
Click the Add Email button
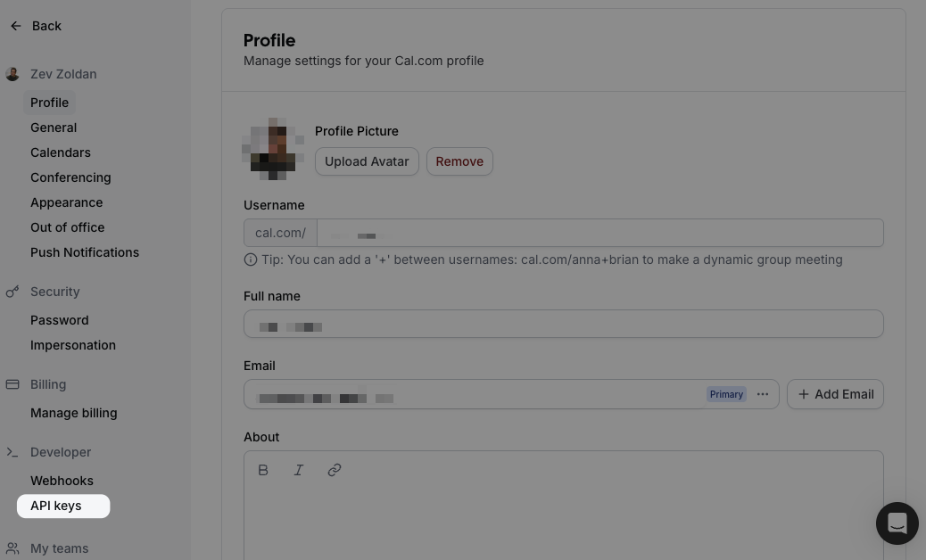(x=835, y=394)
